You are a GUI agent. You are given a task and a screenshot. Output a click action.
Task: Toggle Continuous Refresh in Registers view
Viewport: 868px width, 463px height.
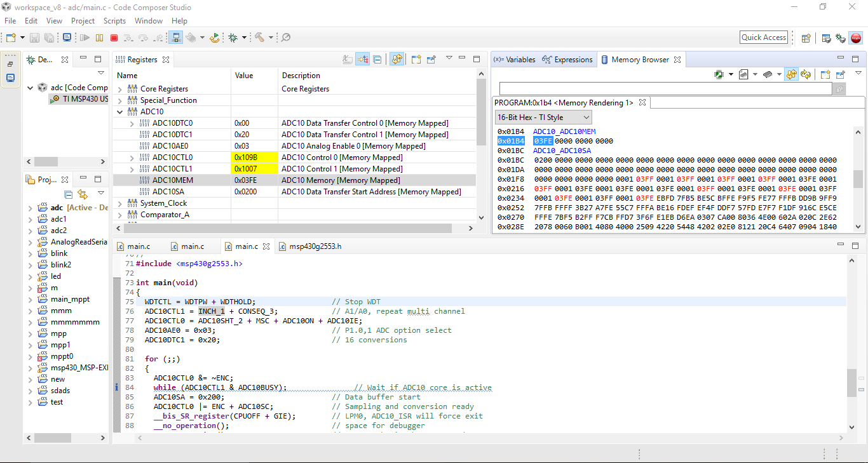click(397, 60)
